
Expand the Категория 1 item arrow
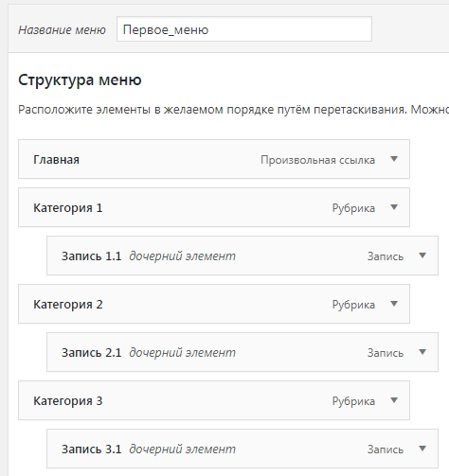click(x=394, y=207)
